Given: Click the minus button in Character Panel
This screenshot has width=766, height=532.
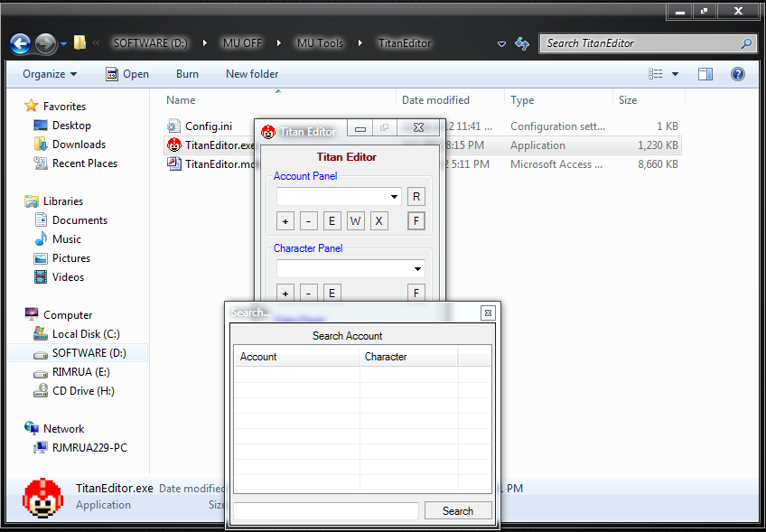Looking at the screenshot, I should (309, 293).
